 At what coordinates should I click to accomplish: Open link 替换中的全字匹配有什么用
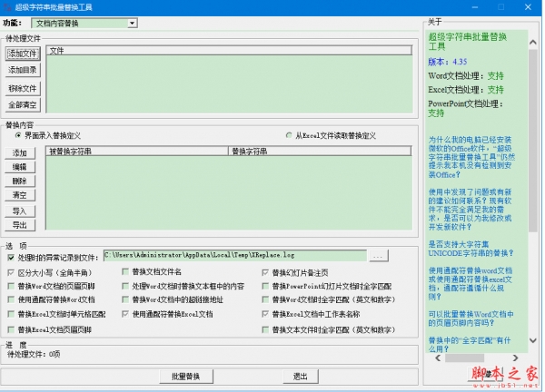click(470, 345)
